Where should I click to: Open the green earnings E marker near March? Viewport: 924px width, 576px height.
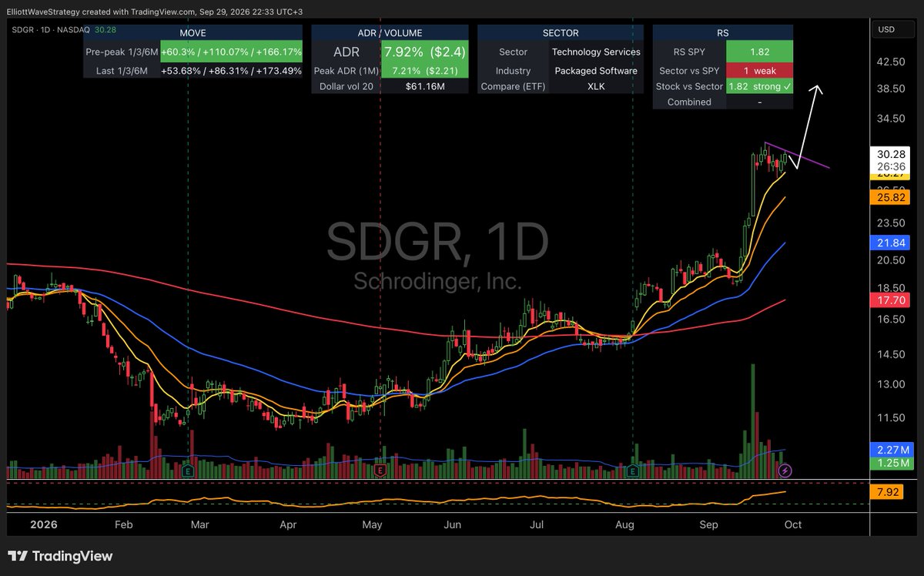189,470
